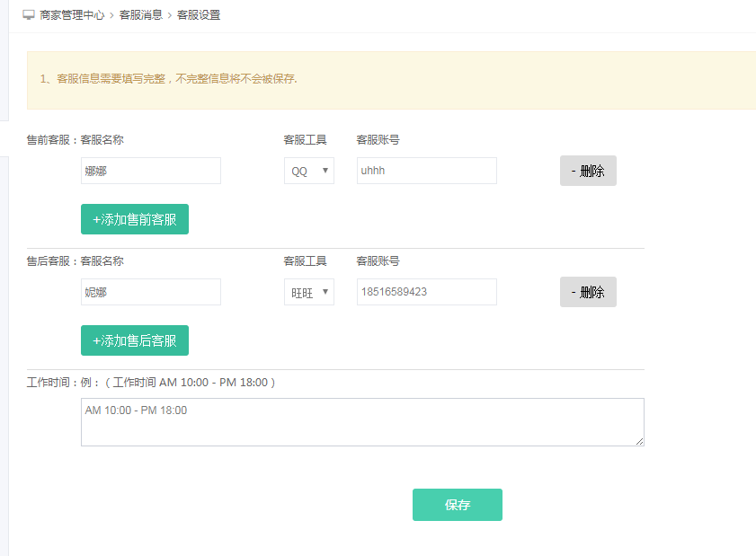Click the account field showing 18516589423

(x=426, y=292)
